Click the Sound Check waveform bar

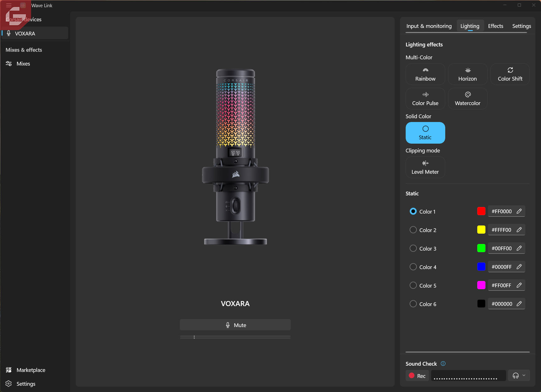[468, 376]
